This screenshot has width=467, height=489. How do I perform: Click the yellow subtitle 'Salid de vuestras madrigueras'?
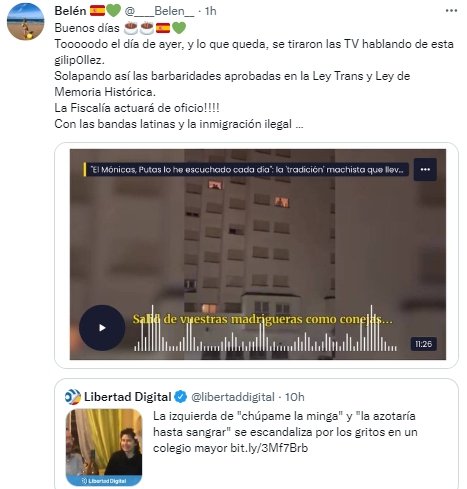tap(262, 319)
